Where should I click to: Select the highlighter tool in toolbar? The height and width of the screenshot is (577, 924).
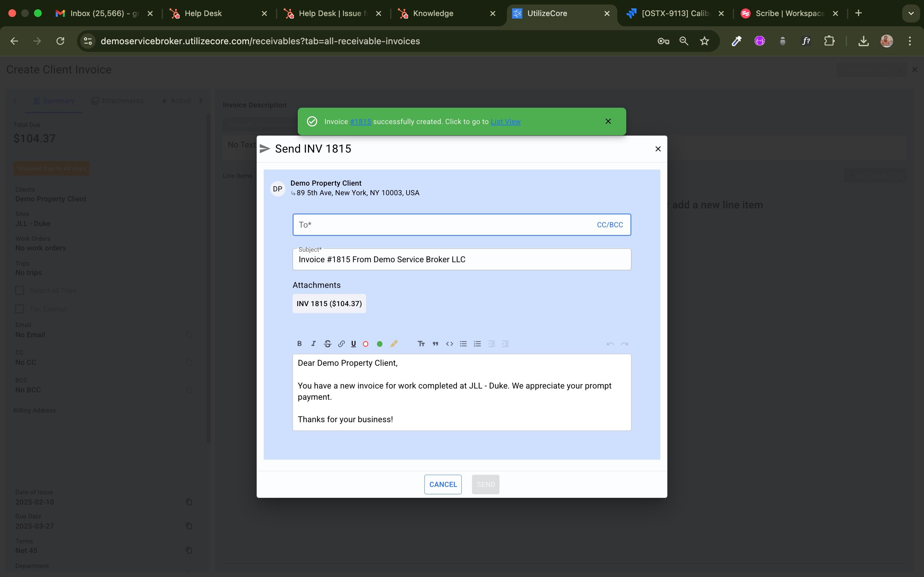pos(394,343)
